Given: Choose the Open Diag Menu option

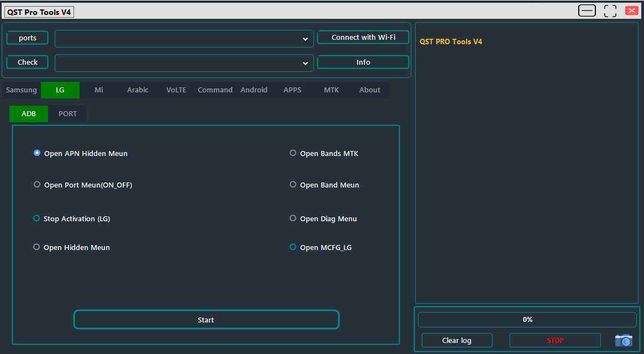Looking at the screenshot, I should click(293, 218).
